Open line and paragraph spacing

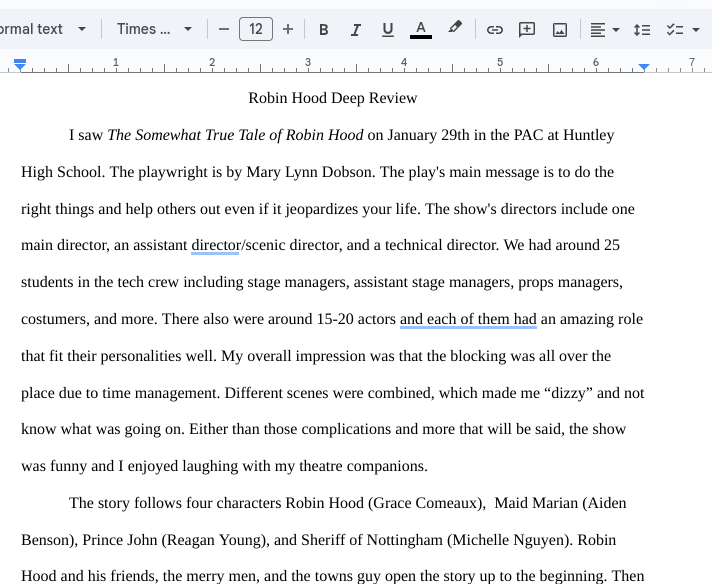(642, 30)
